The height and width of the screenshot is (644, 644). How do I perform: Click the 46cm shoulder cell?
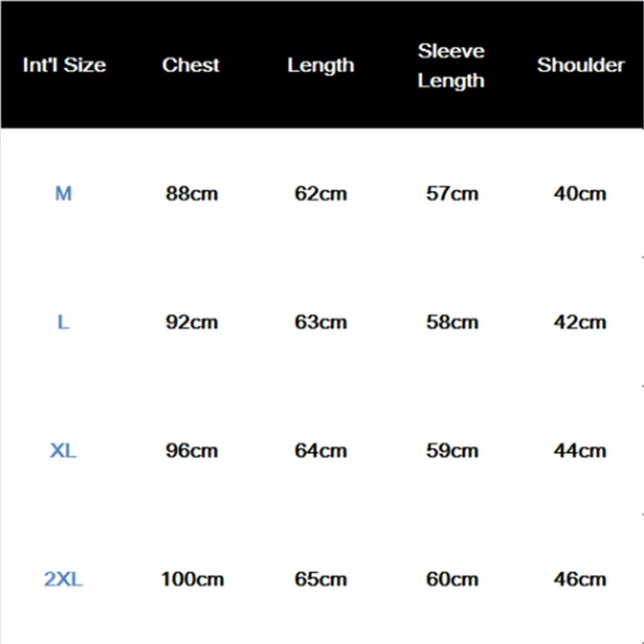click(580, 579)
